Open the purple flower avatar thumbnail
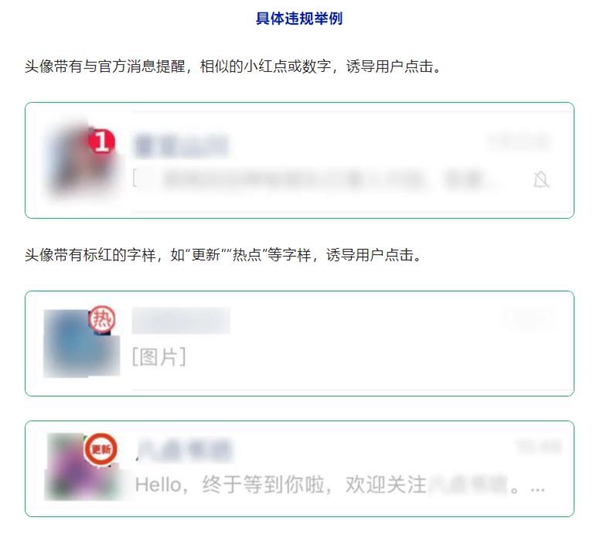The image size is (600, 541). (x=83, y=467)
